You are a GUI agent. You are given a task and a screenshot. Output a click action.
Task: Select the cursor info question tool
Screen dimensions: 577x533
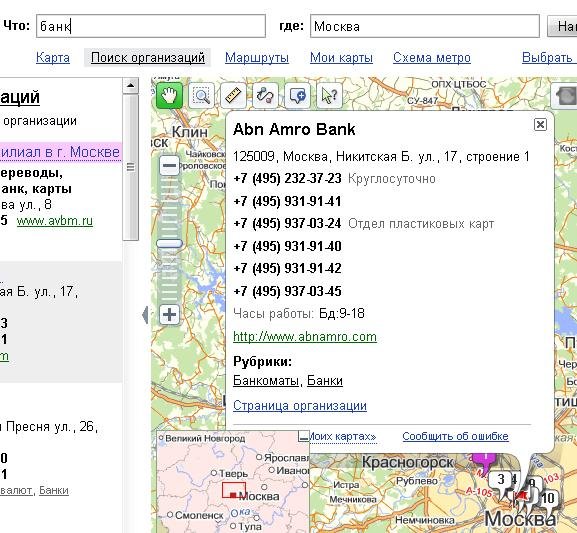[329, 96]
